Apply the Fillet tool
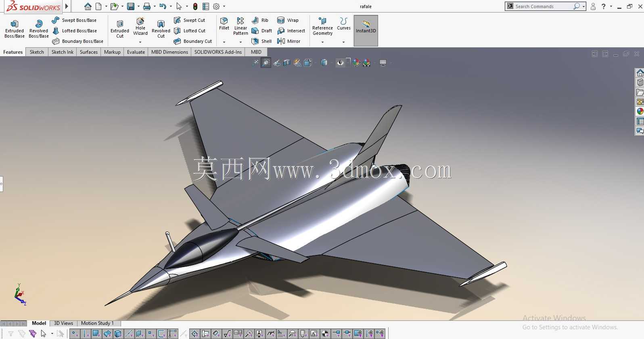Screen dimensions: 644x339 [224, 24]
